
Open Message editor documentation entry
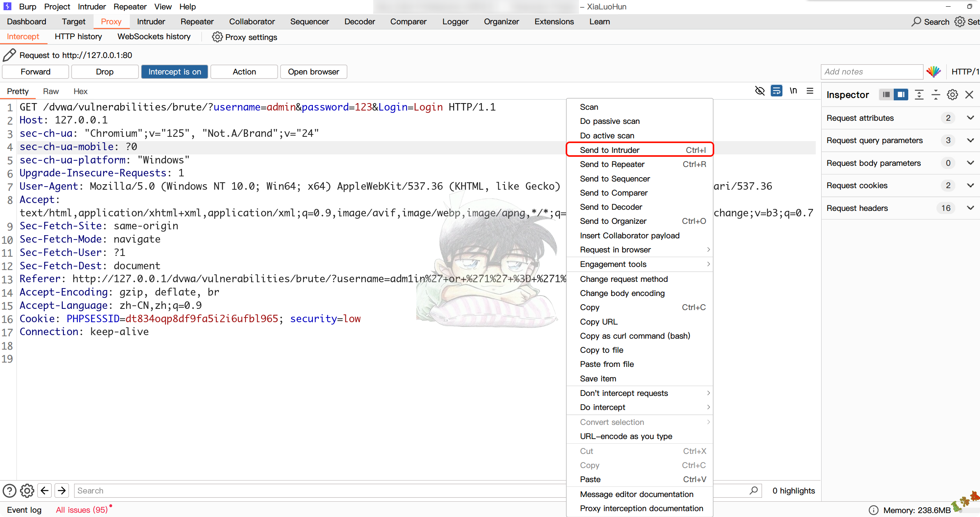click(639, 494)
